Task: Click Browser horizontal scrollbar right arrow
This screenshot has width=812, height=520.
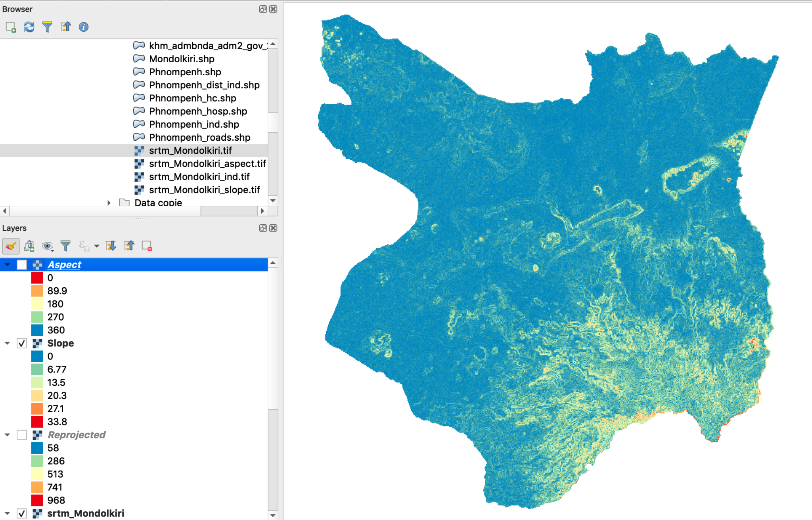Action: [262, 211]
